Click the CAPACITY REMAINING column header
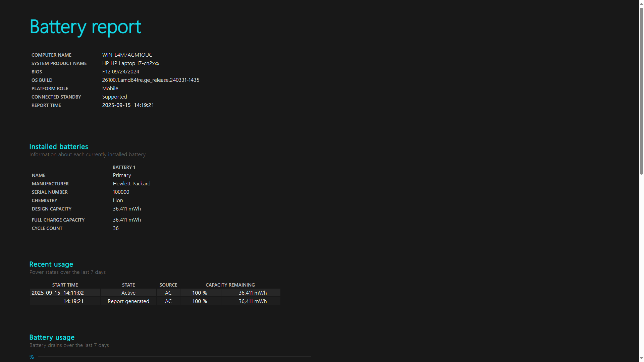 [230, 285]
